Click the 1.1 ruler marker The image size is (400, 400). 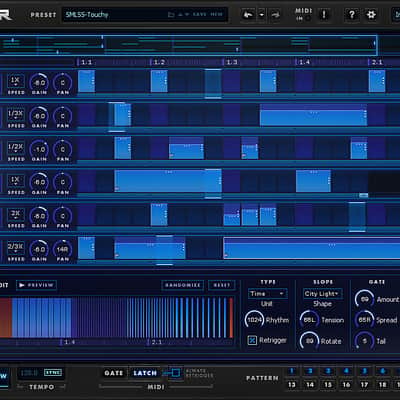pos(86,62)
